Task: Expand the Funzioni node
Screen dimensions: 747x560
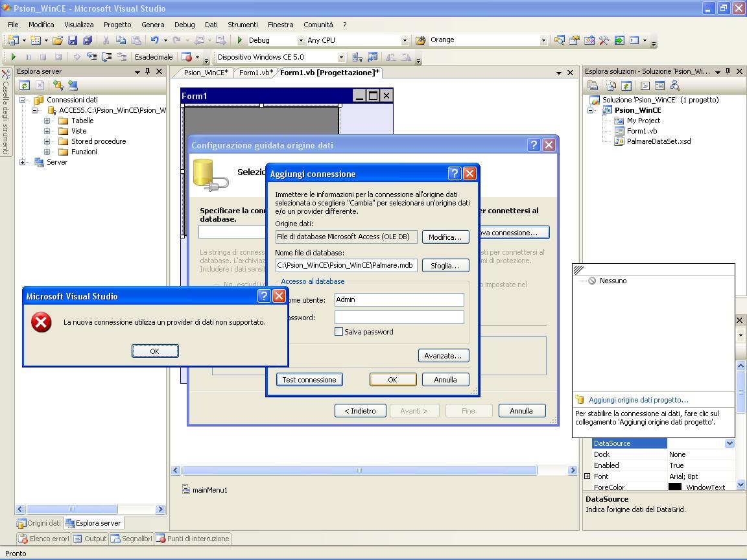Action: pyautogui.click(x=47, y=152)
